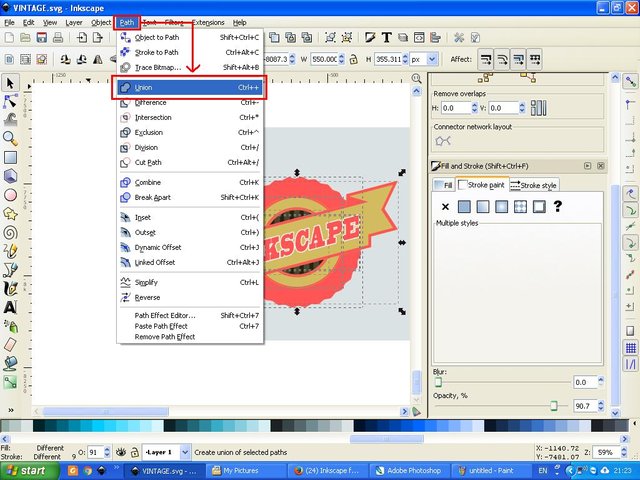This screenshot has width=640, height=480.
Task: Select the Eraser tool
Action: (10, 344)
